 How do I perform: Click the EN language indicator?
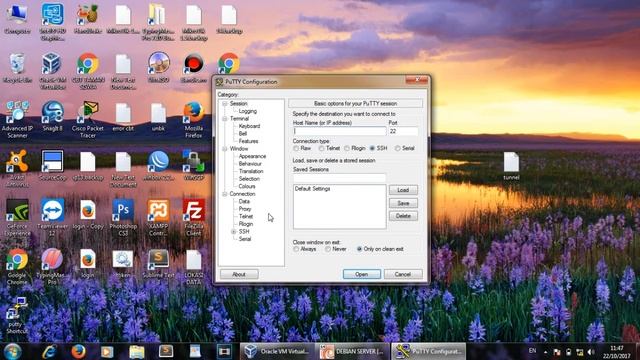(x=532, y=351)
